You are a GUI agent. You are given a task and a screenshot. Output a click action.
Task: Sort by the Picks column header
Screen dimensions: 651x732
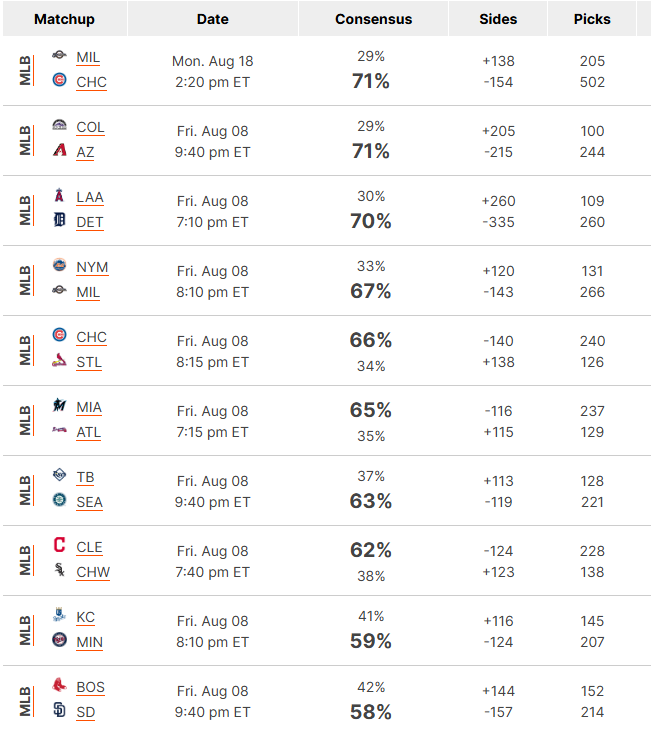point(592,19)
